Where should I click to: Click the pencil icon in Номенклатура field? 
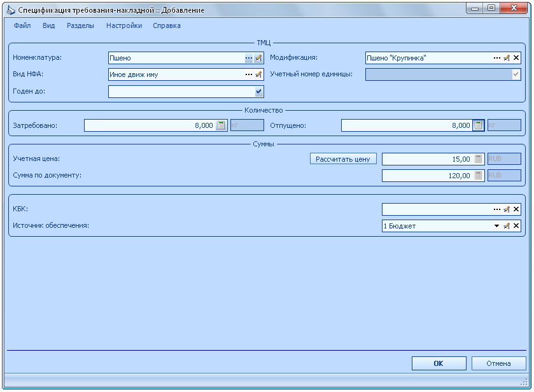(x=258, y=58)
